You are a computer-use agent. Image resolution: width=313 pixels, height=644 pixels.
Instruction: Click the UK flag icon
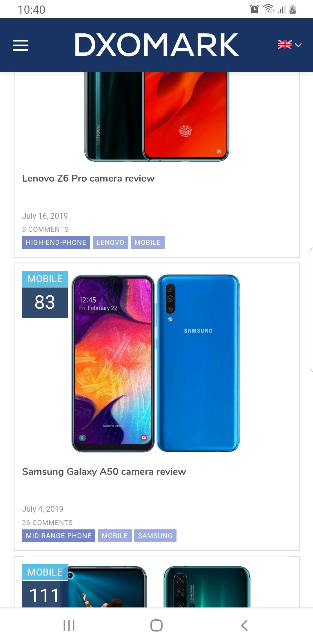[x=285, y=44]
